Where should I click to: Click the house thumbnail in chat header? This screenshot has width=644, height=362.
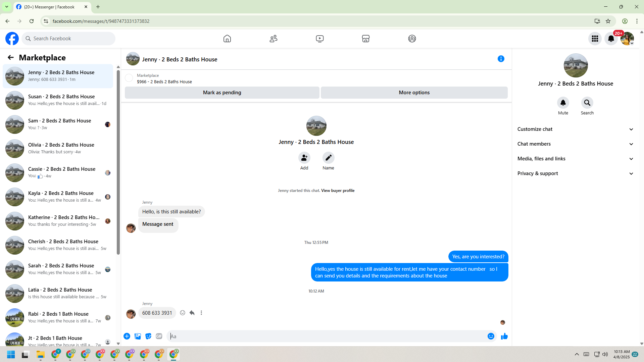133,59
